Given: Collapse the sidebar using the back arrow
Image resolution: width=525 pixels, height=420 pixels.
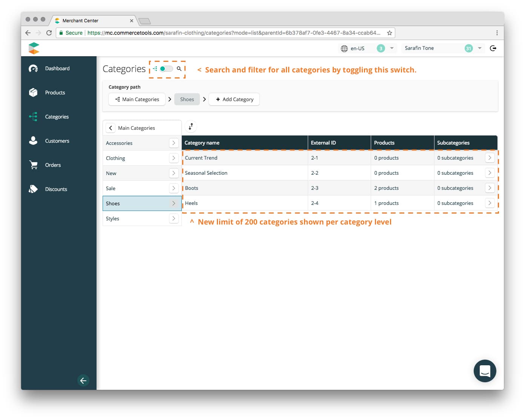Looking at the screenshot, I should (x=83, y=380).
